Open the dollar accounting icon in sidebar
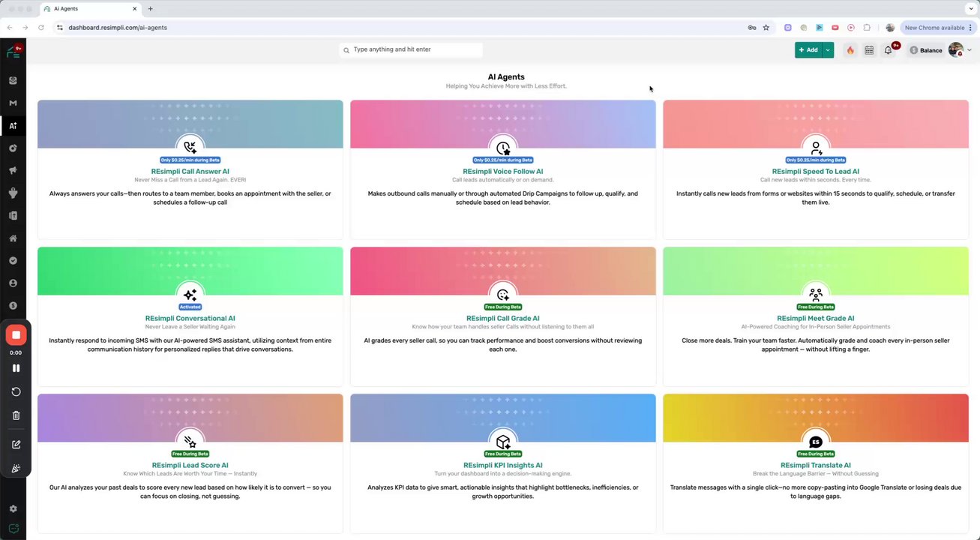This screenshot has height=540, width=980. pyautogui.click(x=13, y=306)
